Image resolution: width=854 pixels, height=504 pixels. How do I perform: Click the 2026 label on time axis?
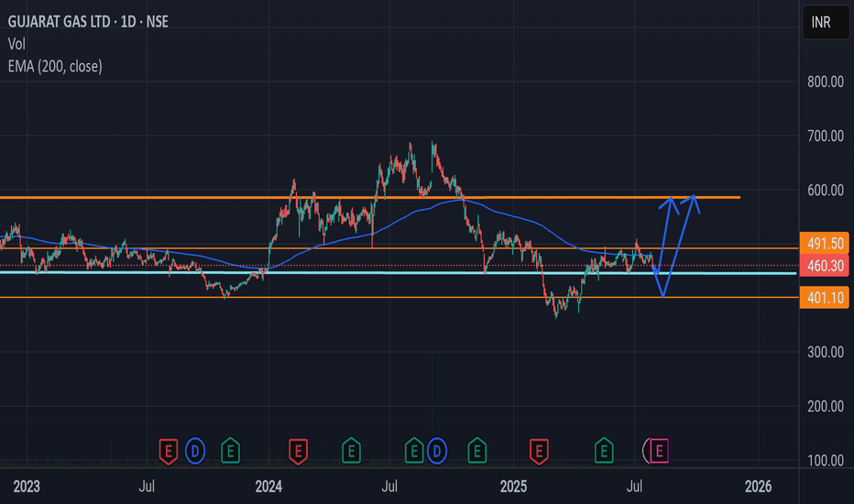tap(758, 487)
